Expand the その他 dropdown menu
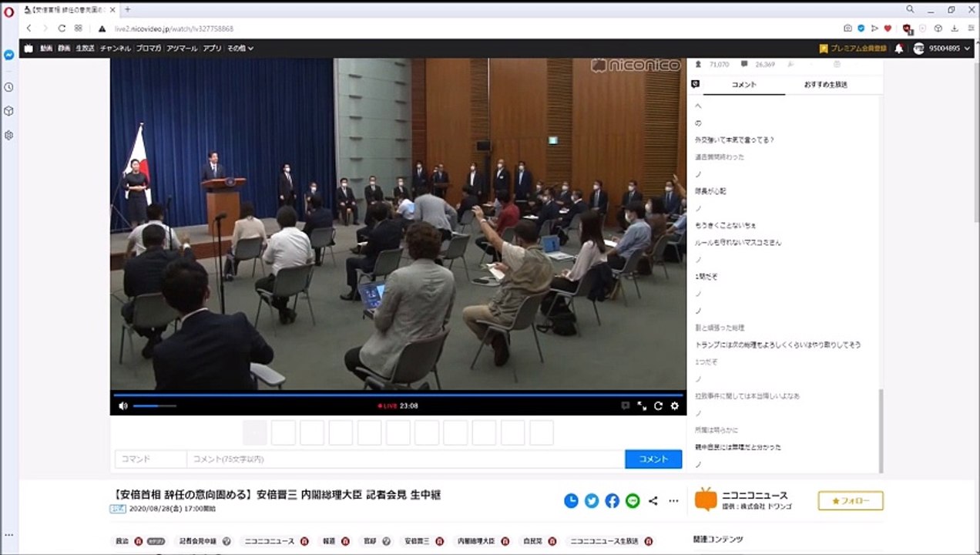 [240, 48]
